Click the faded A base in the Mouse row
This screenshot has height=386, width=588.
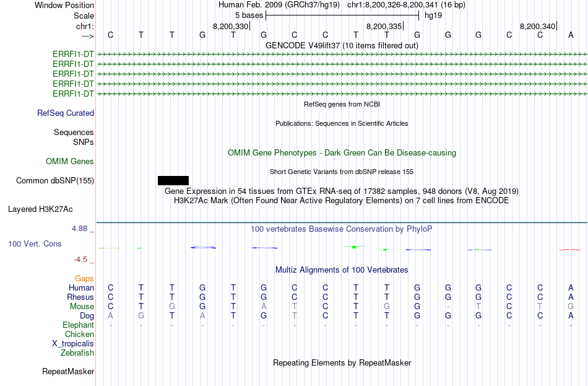tap(264, 307)
